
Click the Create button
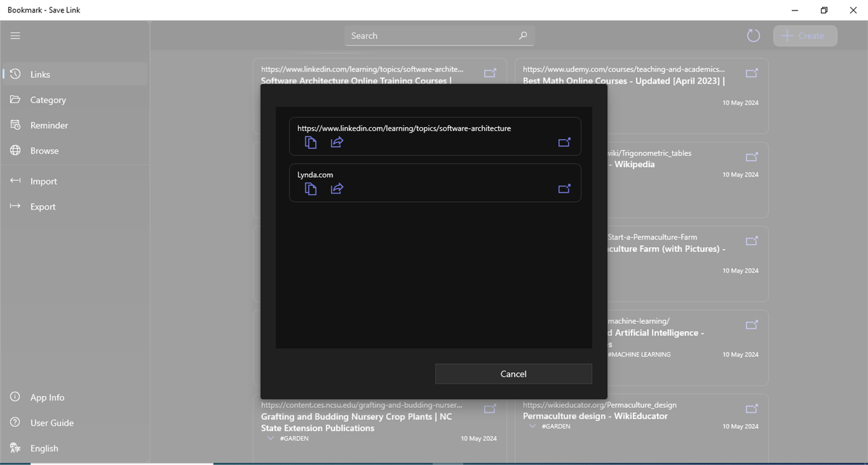pyautogui.click(x=805, y=35)
